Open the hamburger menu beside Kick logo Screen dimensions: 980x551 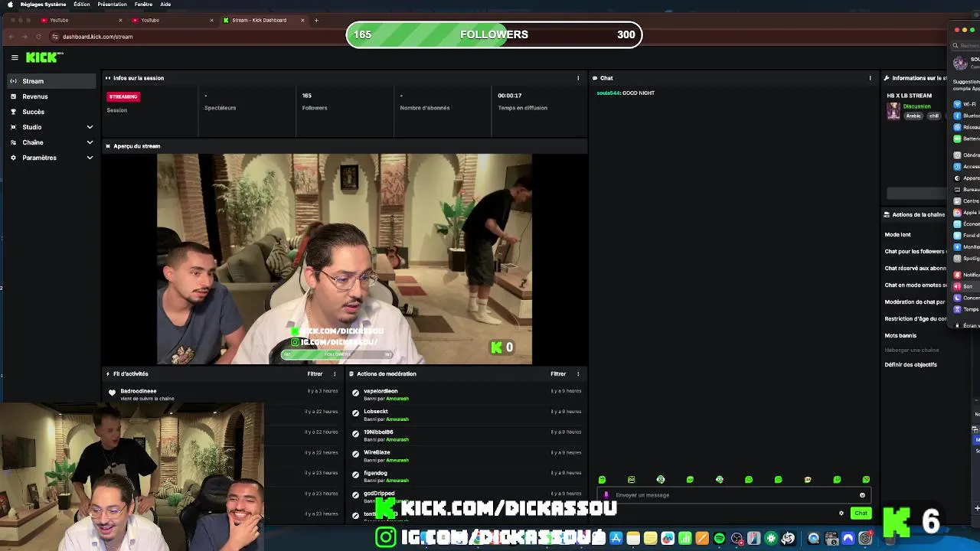[x=15, y=57]
